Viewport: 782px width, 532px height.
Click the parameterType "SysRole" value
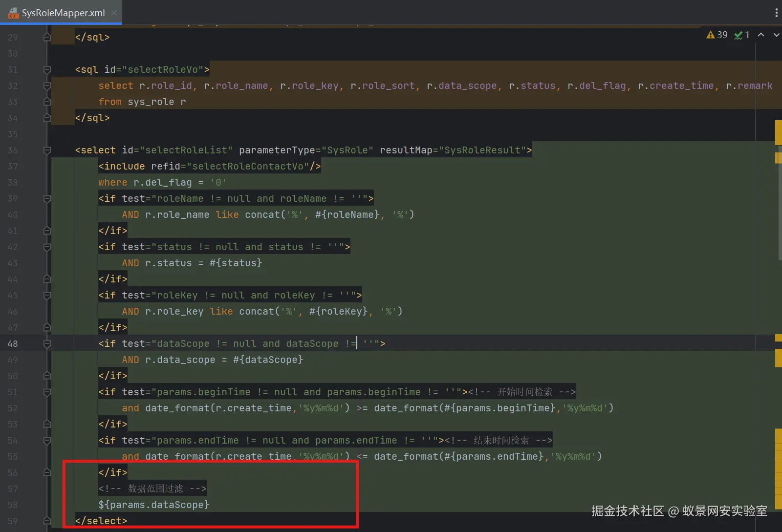pyautogui.click(x=348, y=150)
